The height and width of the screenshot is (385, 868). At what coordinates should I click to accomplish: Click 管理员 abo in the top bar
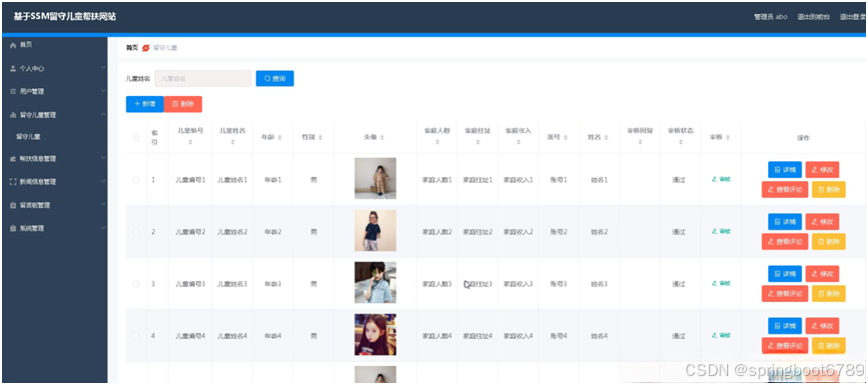tap(770, 17)
